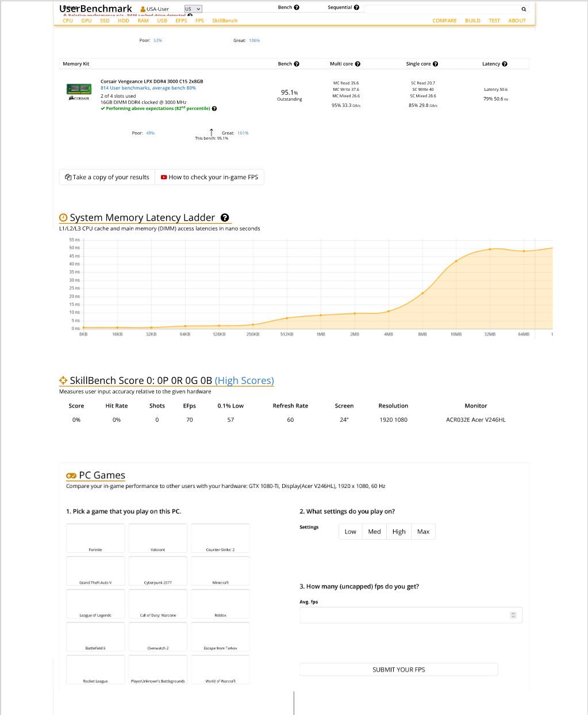Go to the TEST page
This screenshot has width=588, height=715.
pyautogui.click(x=494, y=21)
